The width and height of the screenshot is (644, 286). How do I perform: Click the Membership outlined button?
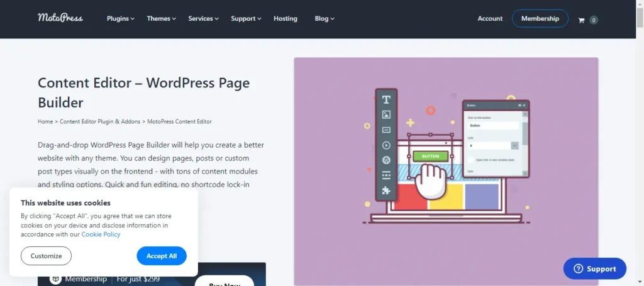(540, 18)
